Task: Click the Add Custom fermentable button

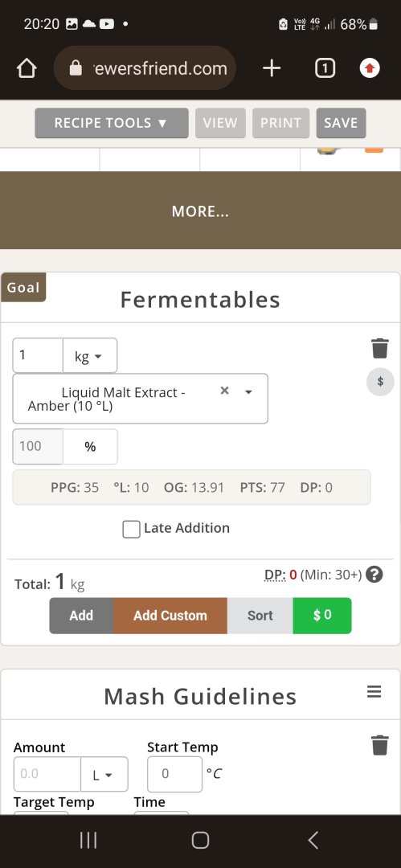Action: pyautogui.click(x=170, y=616)
